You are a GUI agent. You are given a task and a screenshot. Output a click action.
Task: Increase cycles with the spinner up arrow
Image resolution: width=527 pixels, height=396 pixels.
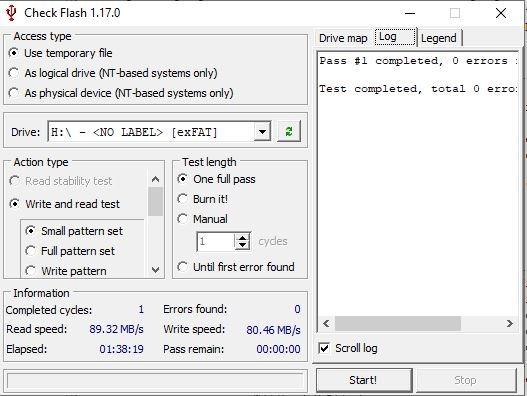point(242,238)
